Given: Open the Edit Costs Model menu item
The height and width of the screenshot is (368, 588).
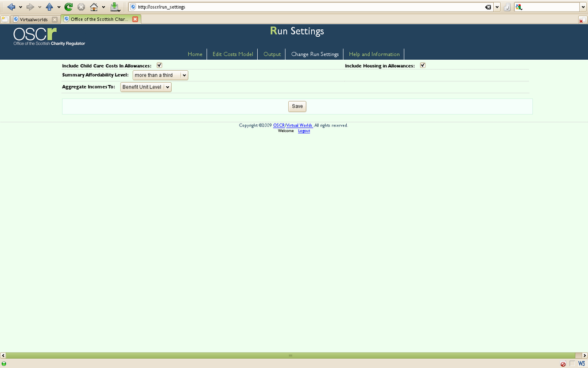Looking at the screenshot, I should [233, 54].
